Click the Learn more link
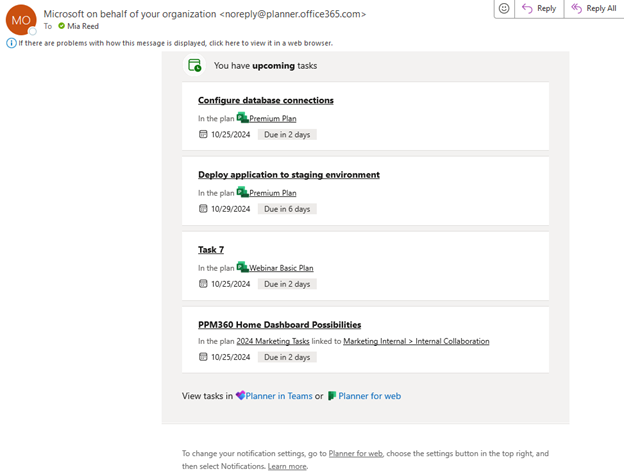 tap(287, 466)
